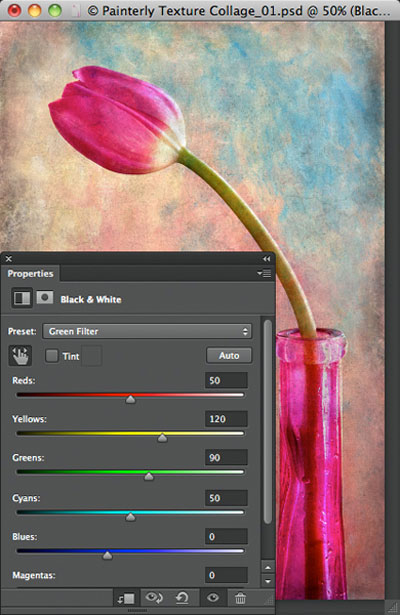The image size is (400, 615).
Task: Open the Preset dropdown showing Green Filter
Action: click(147, 331)
